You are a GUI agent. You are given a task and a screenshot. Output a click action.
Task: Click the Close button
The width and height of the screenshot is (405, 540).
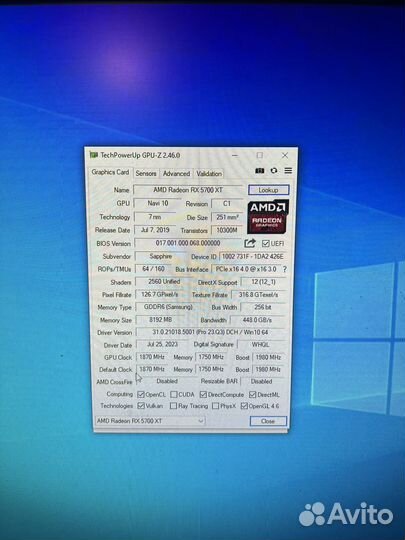[268, 421]
